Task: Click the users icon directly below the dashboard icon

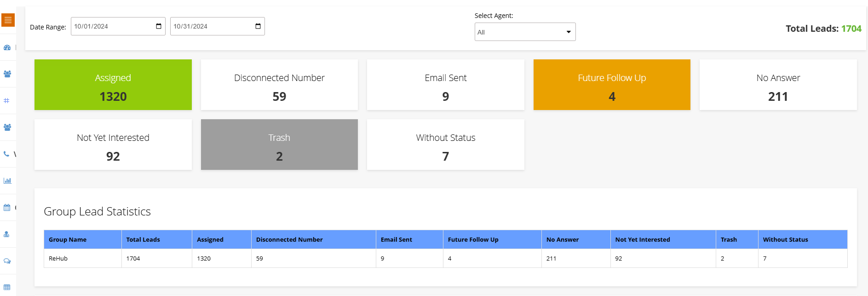Action: 7,74
